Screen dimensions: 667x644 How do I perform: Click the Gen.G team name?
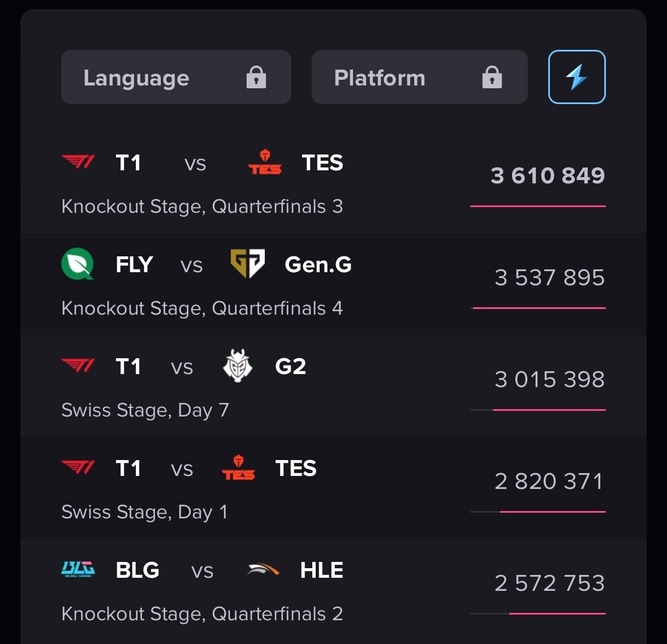(318, 264)
